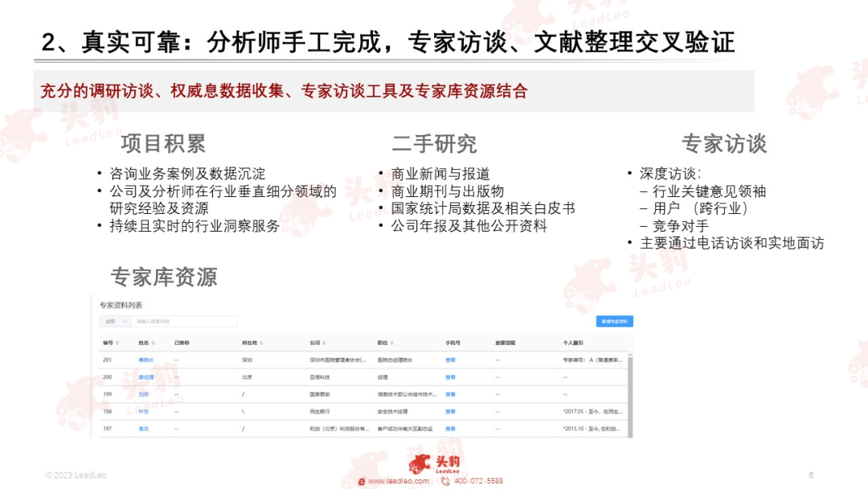This screenshot has width=868, height=489.
Task: Click the blue 新增专家资料 button
Action: (615, 321)
